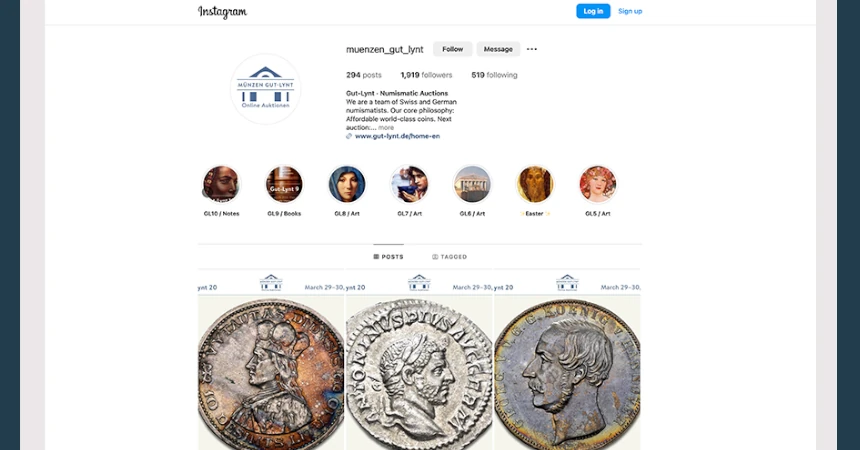Expand the bio with 'more'
This screenshot has width=860, height=450.
tap(386, 127)
